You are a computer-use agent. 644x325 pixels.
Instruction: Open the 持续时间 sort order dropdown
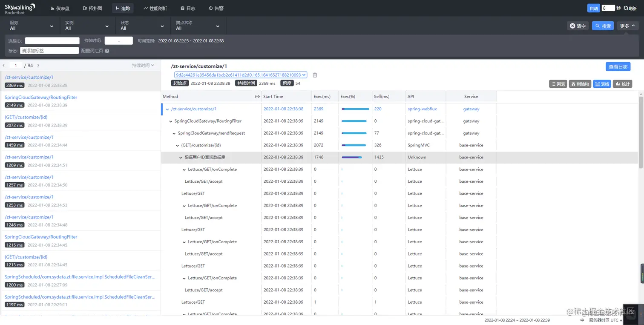(x=143, y=66)
